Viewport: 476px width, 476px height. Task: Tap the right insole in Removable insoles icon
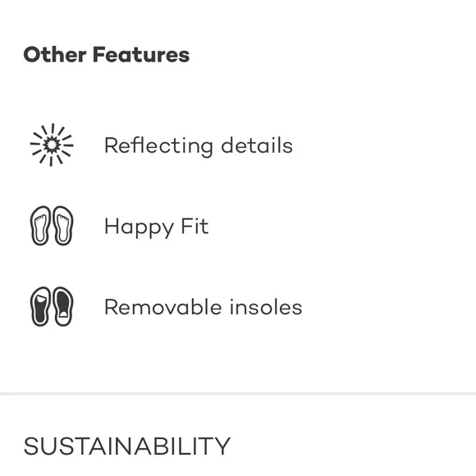coord(63,306)
